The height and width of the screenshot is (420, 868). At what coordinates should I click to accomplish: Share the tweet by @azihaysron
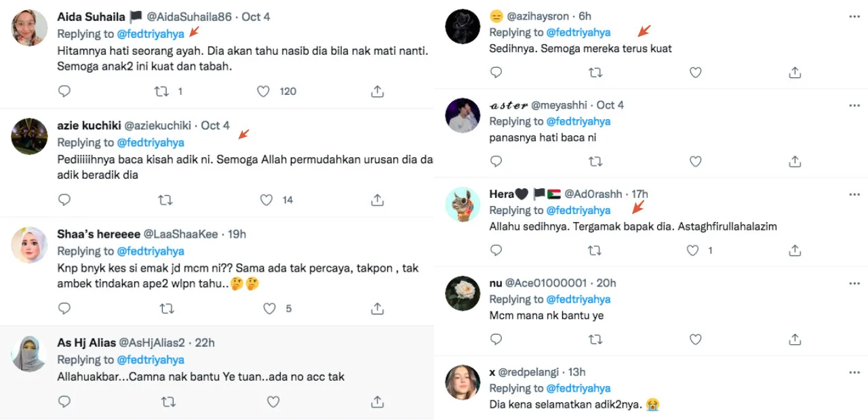(x=795, y=72)
